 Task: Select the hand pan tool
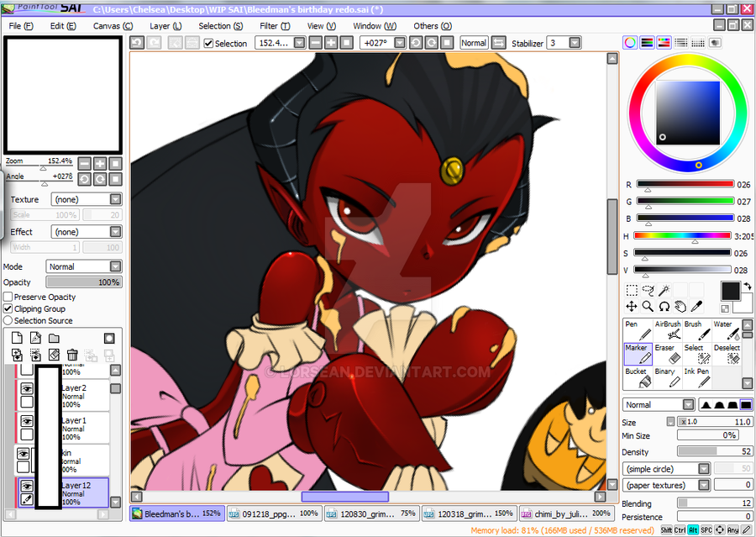(680, 307)
